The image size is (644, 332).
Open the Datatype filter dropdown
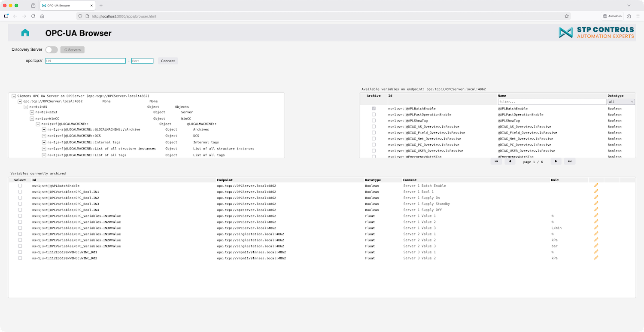pyautogui.click(x=621, y=102)
